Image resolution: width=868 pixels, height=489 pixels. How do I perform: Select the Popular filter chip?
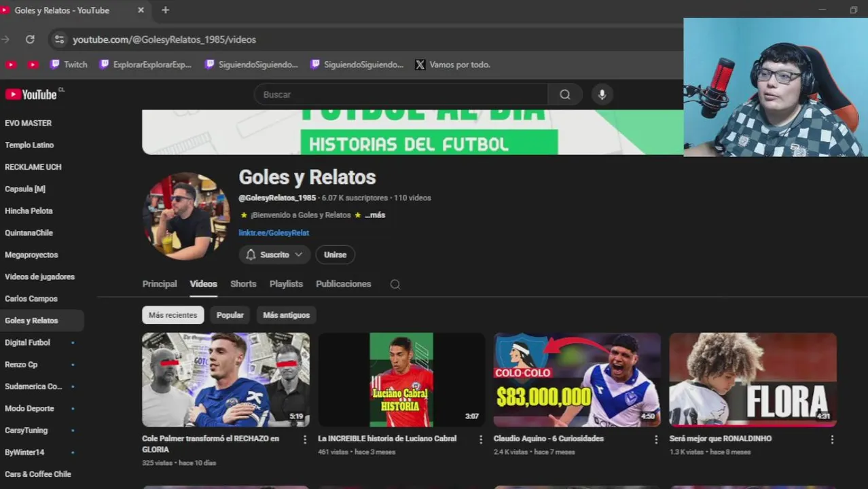click(230, 315)
